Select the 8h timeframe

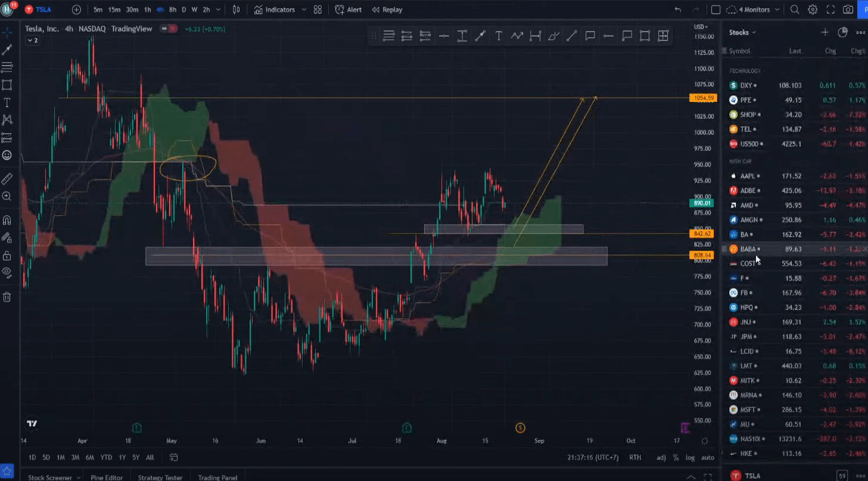click(172, 10)
